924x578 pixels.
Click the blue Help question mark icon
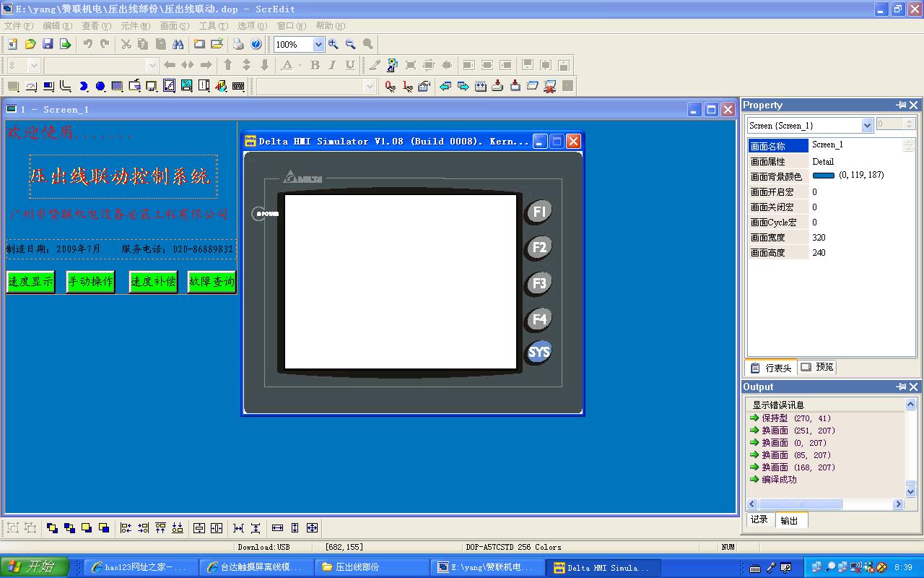coord(256,44)
